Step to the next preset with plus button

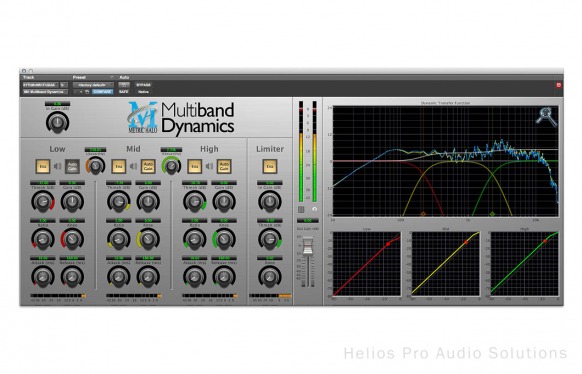pyautogui.click(x=81, y=92)
